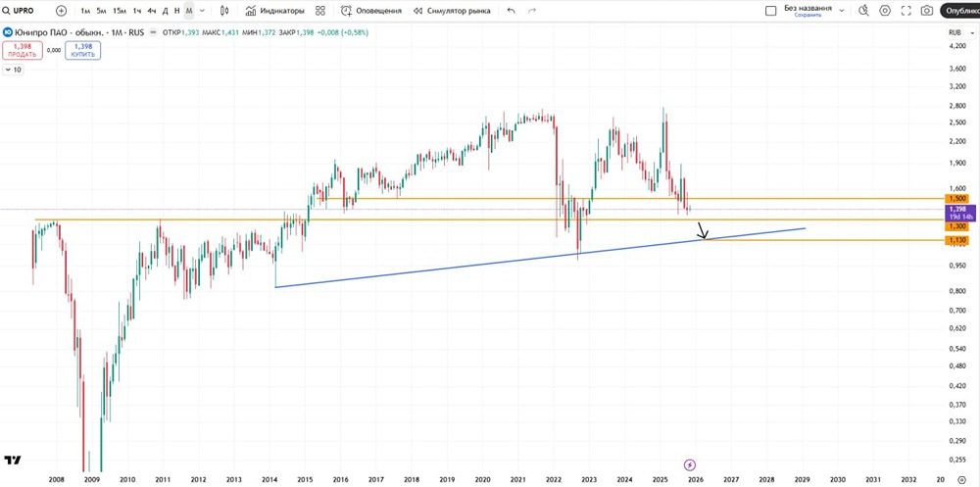
Task: Expand the timeframe list dropdown arrow
Action: pyautogui.click(x=202, y=11)
